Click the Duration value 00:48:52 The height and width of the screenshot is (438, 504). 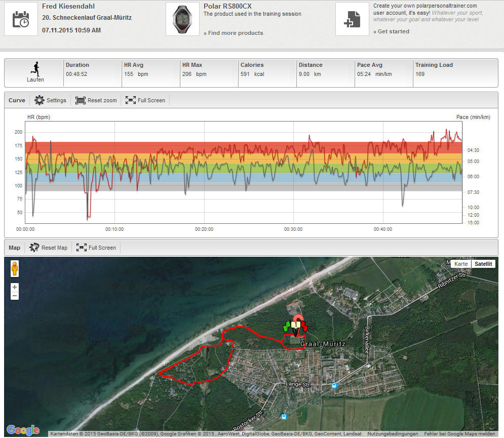(x=76, y=74)
